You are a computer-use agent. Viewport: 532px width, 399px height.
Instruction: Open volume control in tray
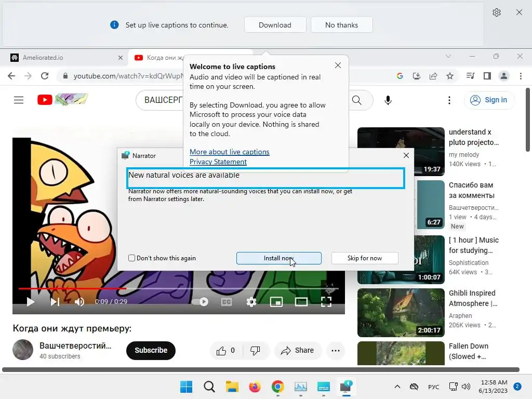466,387
